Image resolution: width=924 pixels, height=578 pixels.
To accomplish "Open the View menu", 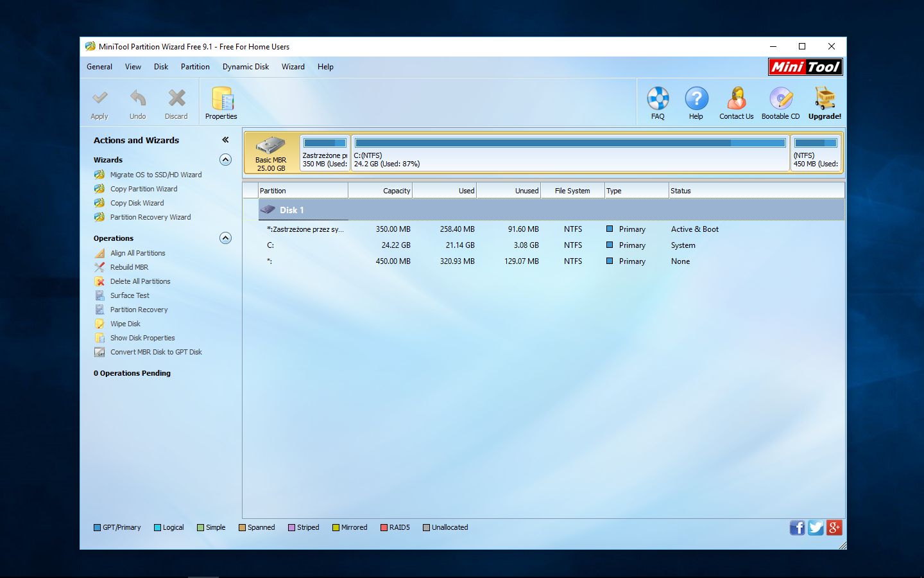I will click(133, 67).
